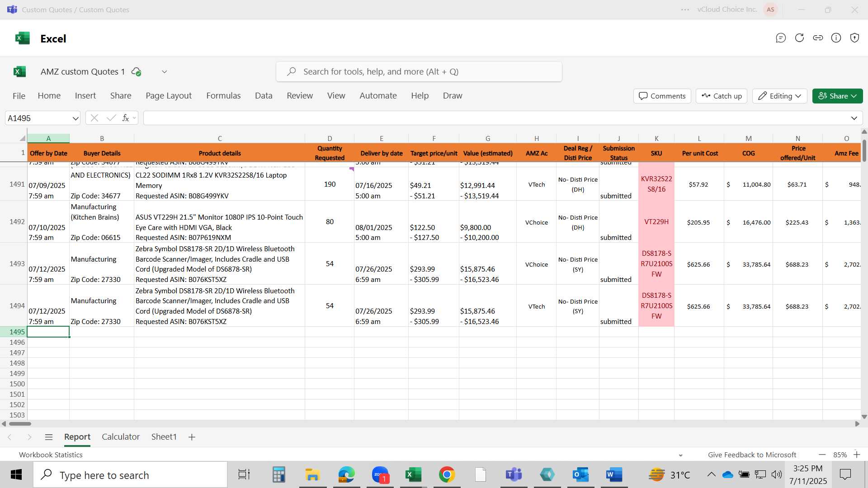
Task: Open the more options ellipsis in title bar
Action: tap(685, 9)
